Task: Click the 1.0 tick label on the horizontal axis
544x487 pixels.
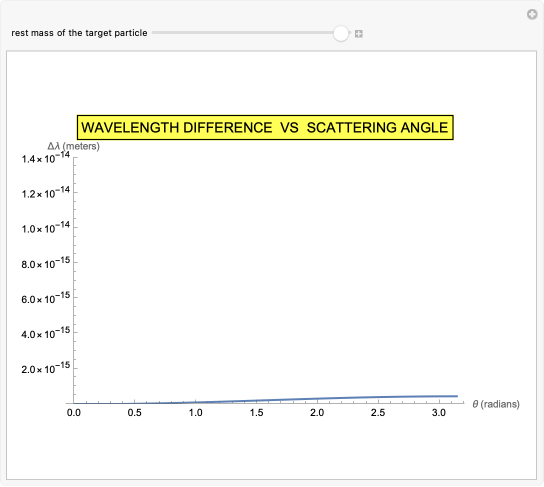Action: [195, 413]
